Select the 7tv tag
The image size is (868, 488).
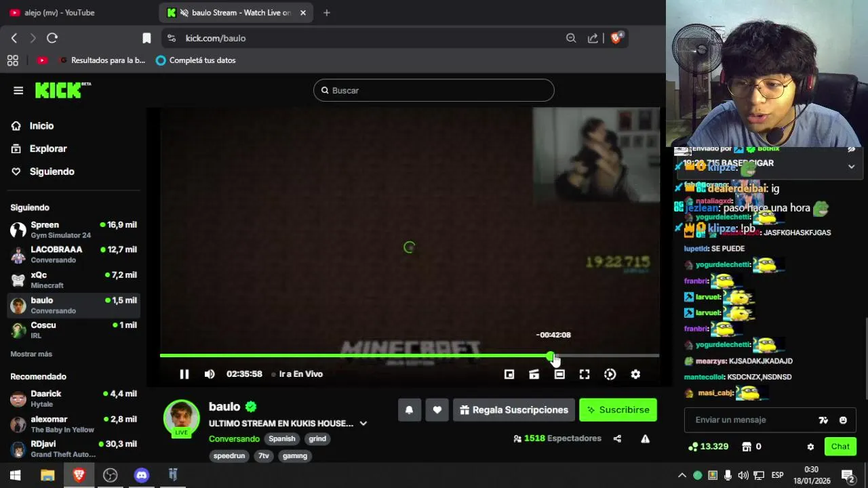[264, 456]
